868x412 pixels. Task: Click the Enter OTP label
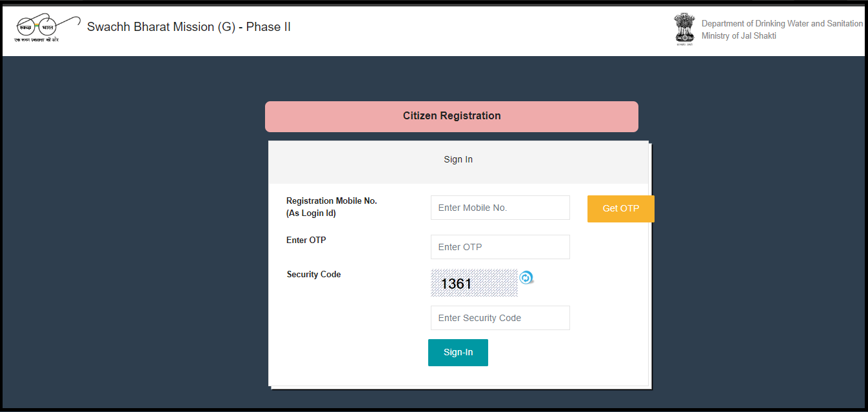tap(306, 240)
